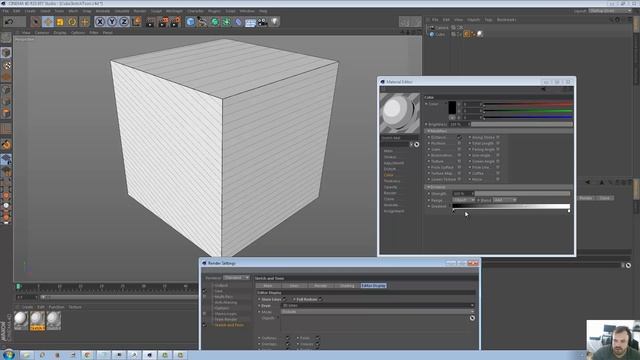Open Create menu in Material Manager
The width and height of the screenshot is (640, 360).
tap(27, 307)
